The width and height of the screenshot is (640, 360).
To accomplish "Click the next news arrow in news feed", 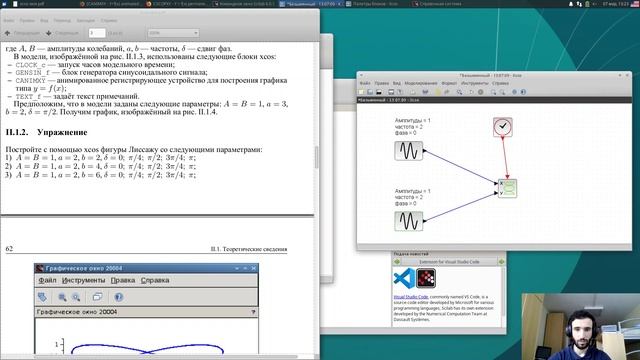I will [502, 262].
